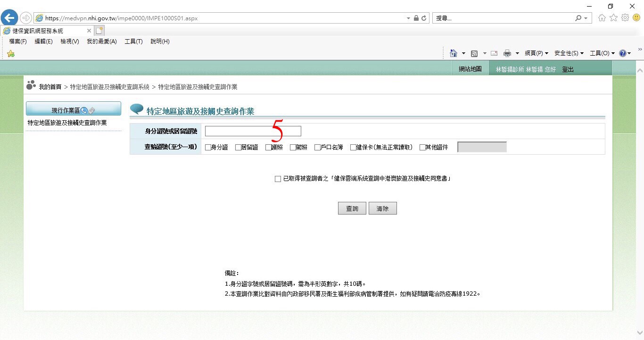
Task: Click the 查詢 search button
Action: click(352, 208)
